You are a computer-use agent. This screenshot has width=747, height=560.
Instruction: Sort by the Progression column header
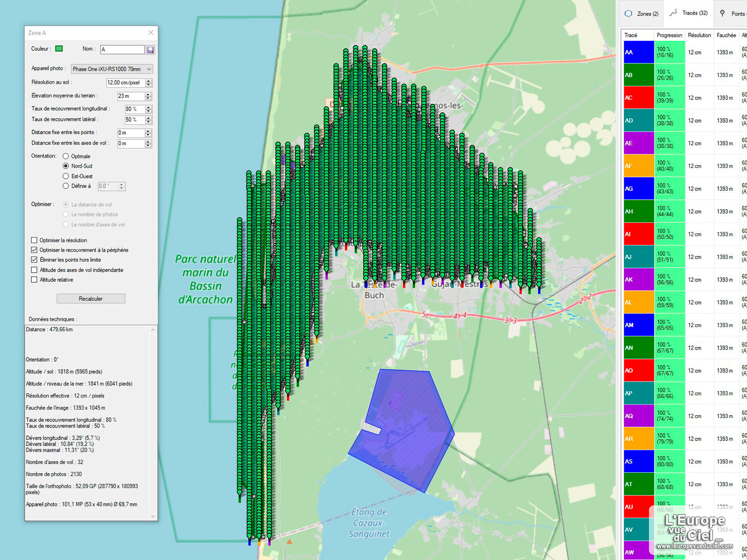tap(669, 35)
